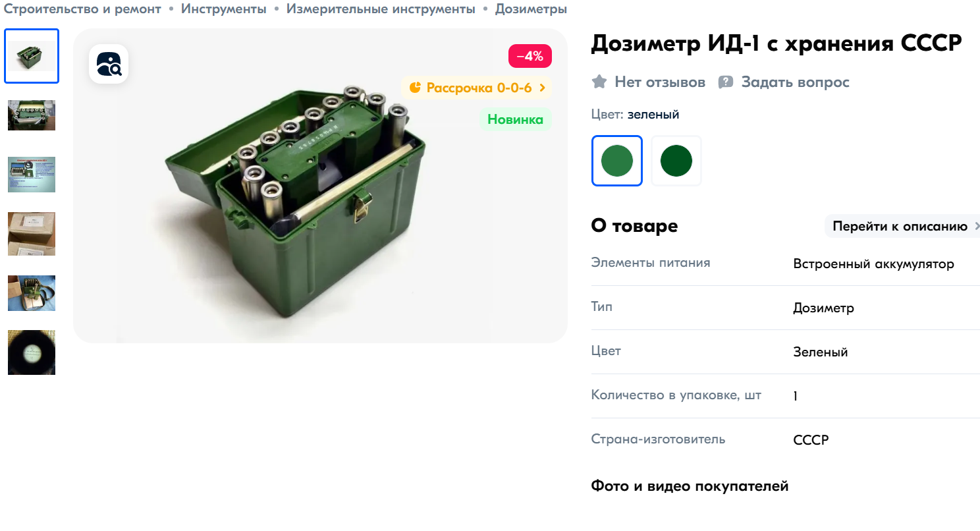Click the Новинка badge
This screenshot has height=531, width=980.
pos(515,119)
